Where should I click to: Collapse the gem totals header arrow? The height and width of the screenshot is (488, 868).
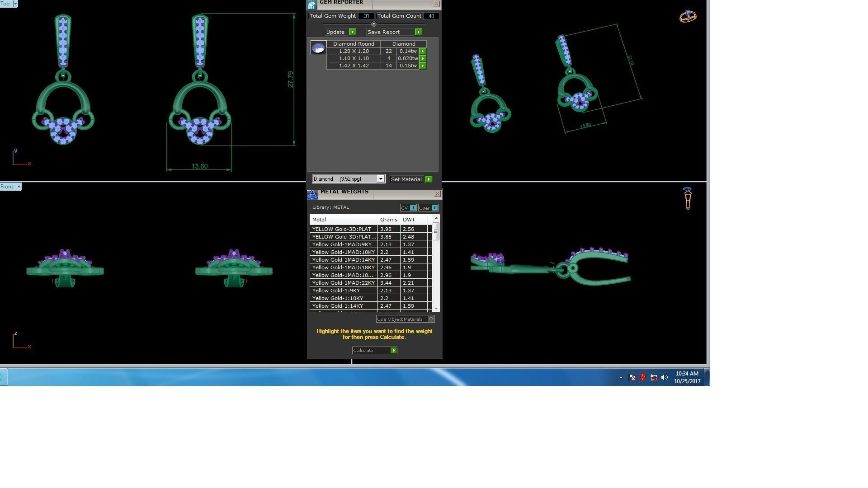coord(373,24)
